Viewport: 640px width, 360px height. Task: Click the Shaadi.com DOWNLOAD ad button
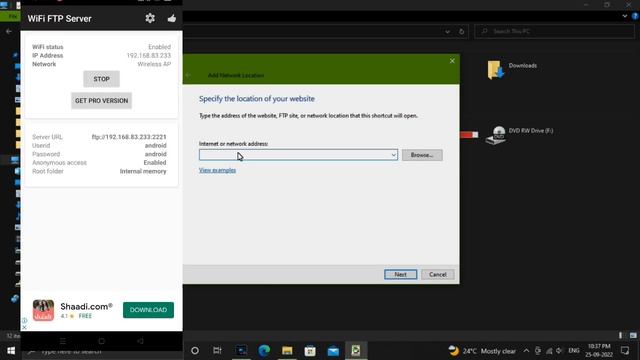tap(148, 310)
